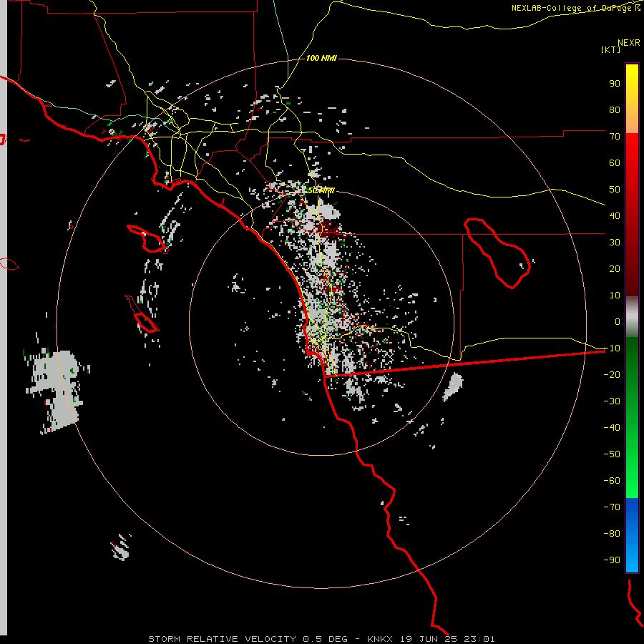Select the 0 knot scale value
Viewport: 644px width, 644px height.
(x=618, y=322)
